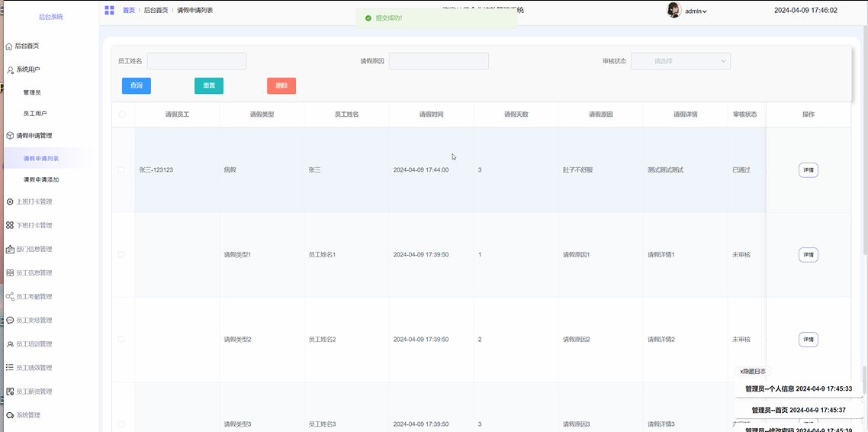Click the share icon beside 员工考勤管理
Screen dimensions: 868x432
tap(10, 297)
